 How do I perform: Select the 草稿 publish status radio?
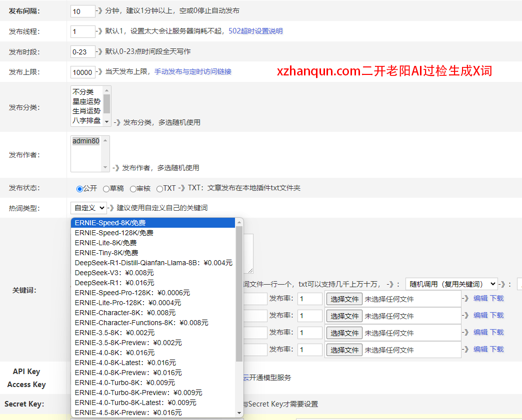click(106, 189)
